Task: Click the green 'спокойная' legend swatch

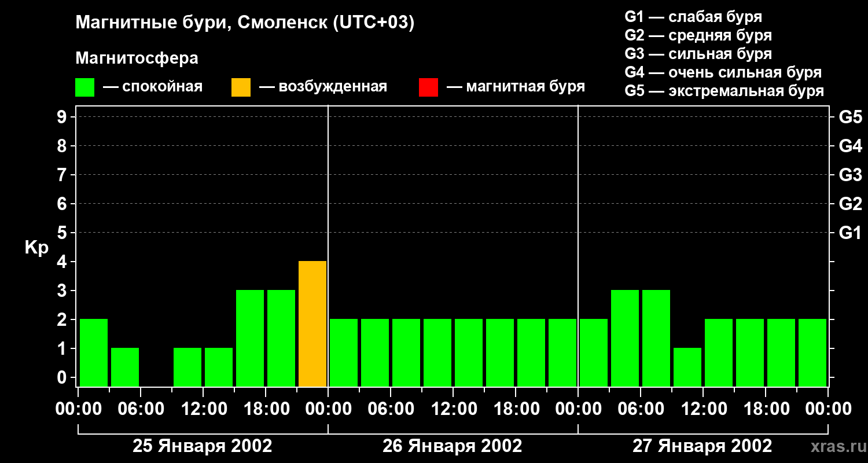Action: [x=84, y=87]
